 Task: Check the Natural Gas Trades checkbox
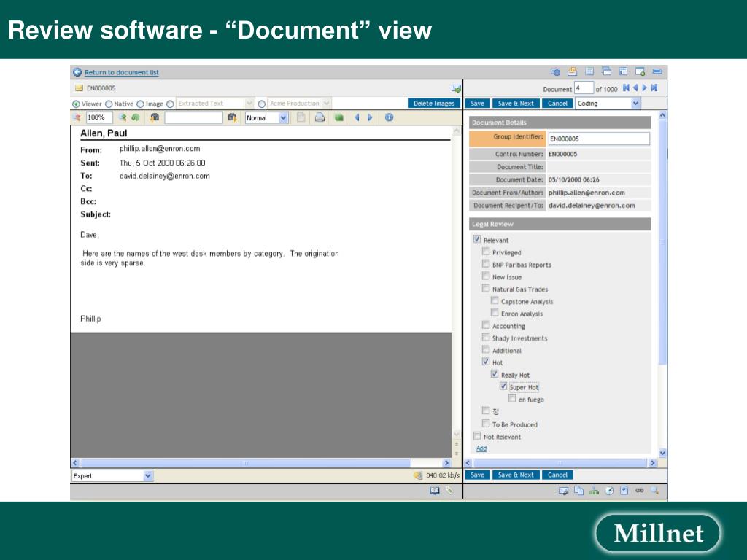pyautogui.click(x=485, y=288)
